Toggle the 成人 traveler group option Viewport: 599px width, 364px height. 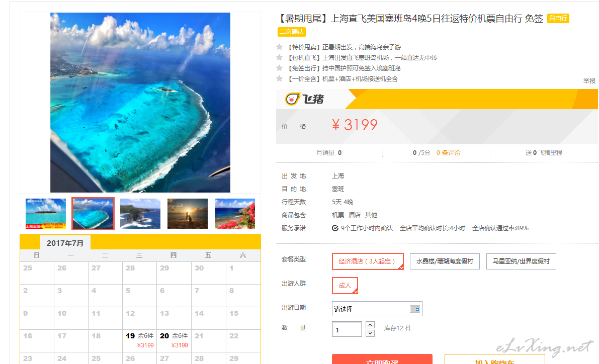pos(345,286)
